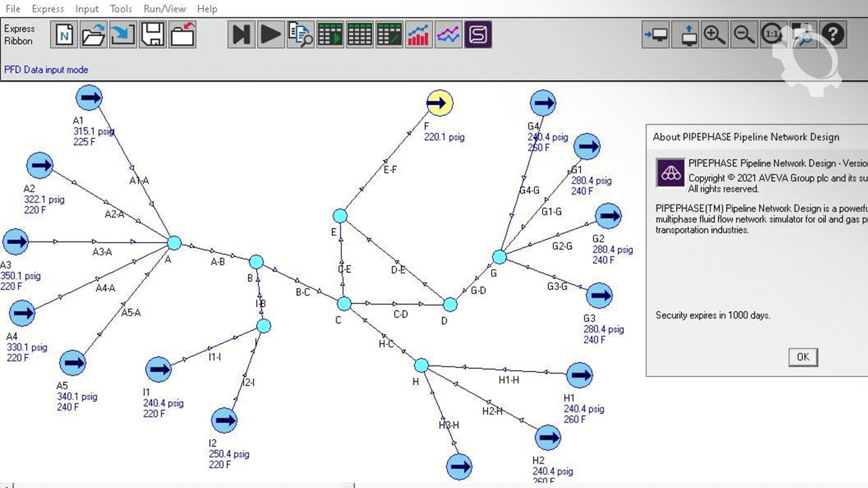The image size is (868, 488).
Task: Click the multi-line graph icon
Action: (x=448, y=35)
